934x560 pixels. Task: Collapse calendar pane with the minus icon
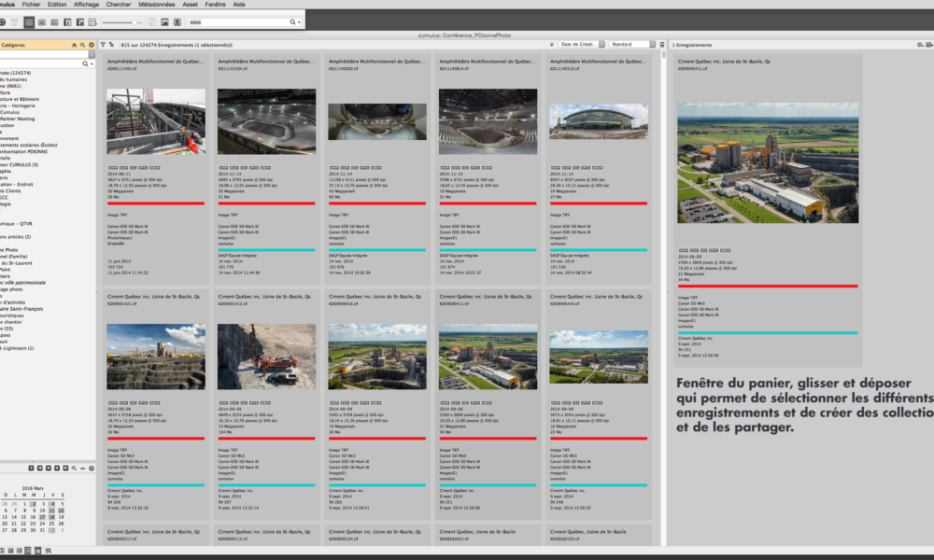[83, 469]
